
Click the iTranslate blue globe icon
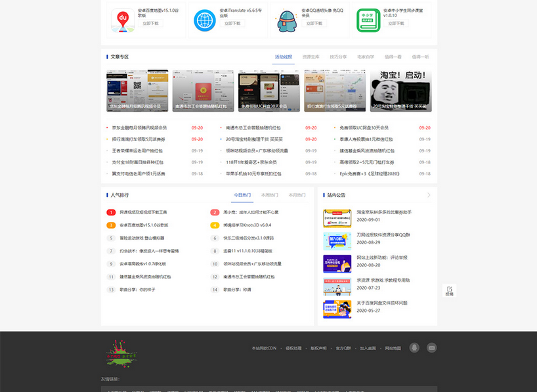[204, 19]
